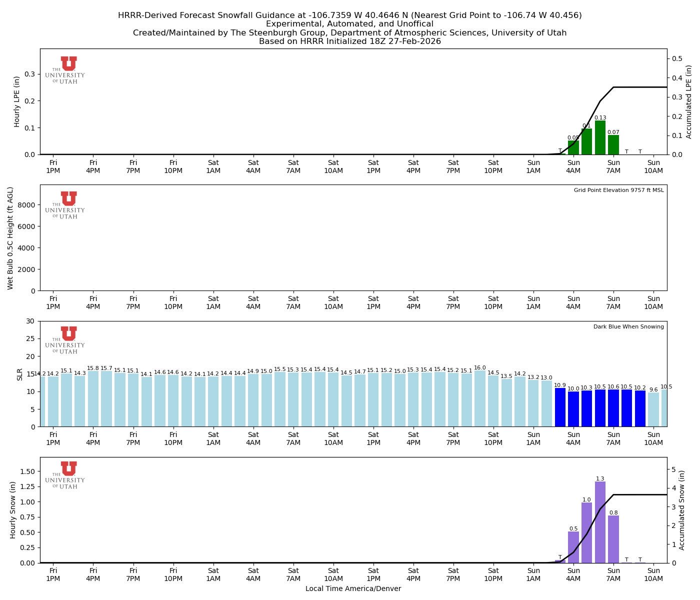The height and width of the screenshot is (600, 700).
Task: Click the blue 10.2 snowing SLR bar
Action: [x=641, y=408]
